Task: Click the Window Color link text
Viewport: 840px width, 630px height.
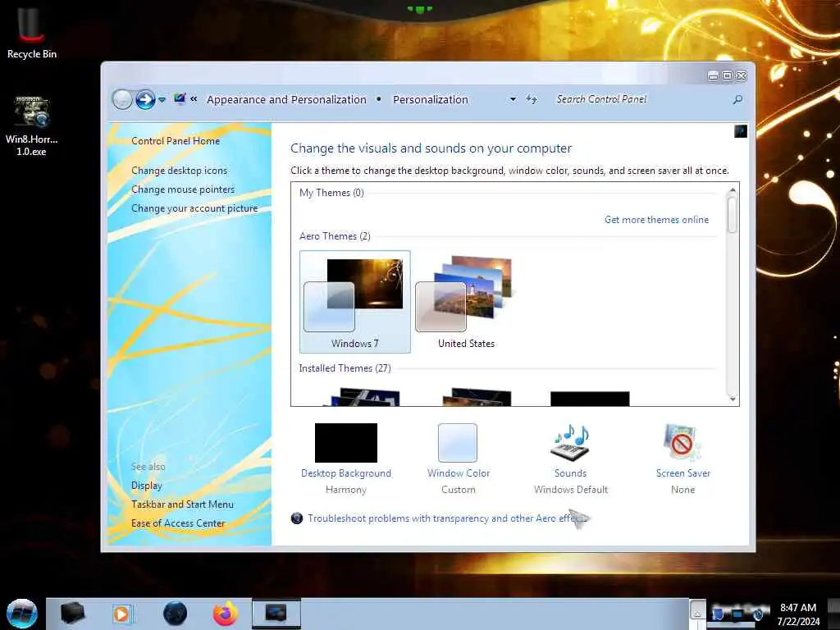Action: 459,473
